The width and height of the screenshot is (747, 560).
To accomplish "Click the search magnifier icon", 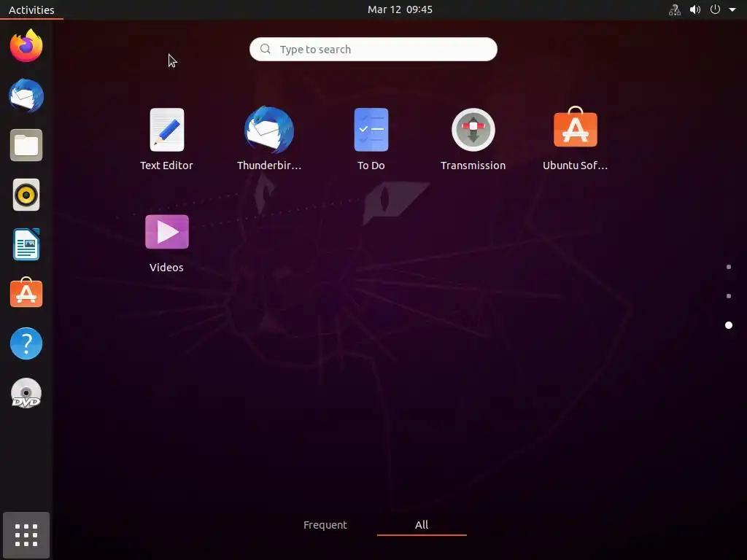I will [266, 49].
